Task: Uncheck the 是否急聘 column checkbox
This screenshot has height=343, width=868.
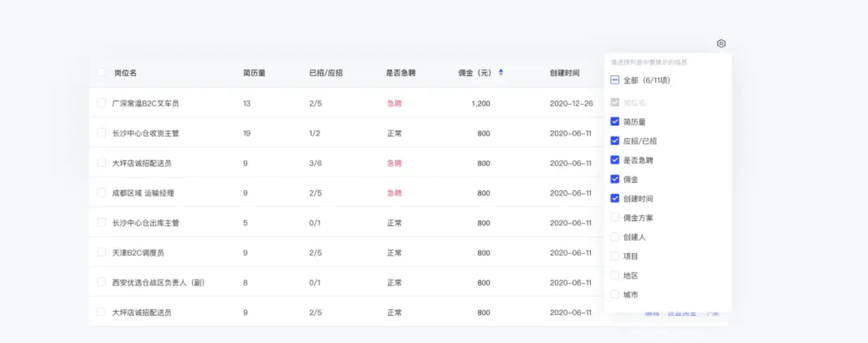Action: [x=615, y=161]
